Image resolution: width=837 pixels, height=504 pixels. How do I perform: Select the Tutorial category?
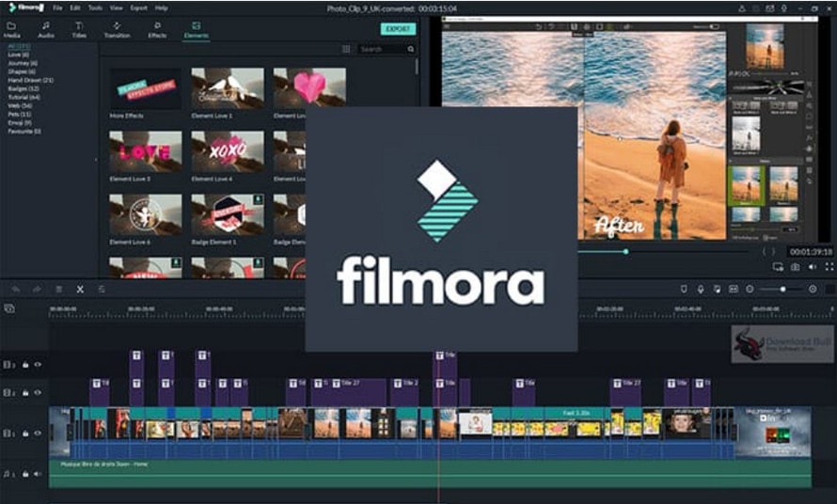(24, 97)
